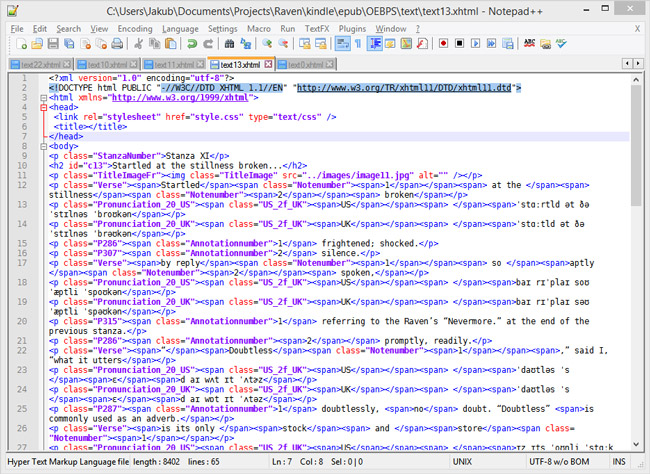650x474 pixels.
Task: Cut the selection with the scissors icon
Action: (x=138, y=44)
